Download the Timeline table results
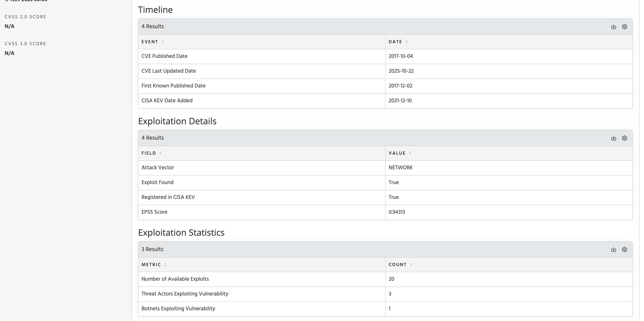This screenshot has height=321, width=644. (x=613, y=27)
